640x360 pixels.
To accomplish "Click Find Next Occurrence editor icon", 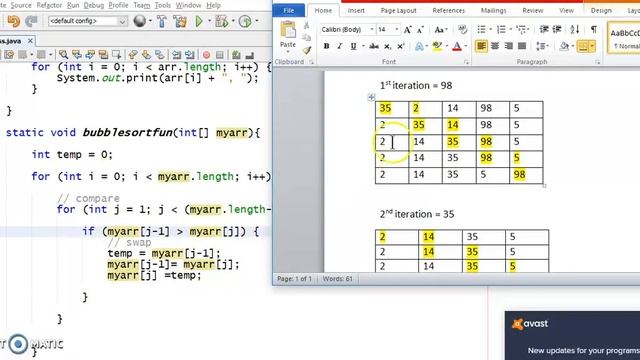I will tap(90, 54).
